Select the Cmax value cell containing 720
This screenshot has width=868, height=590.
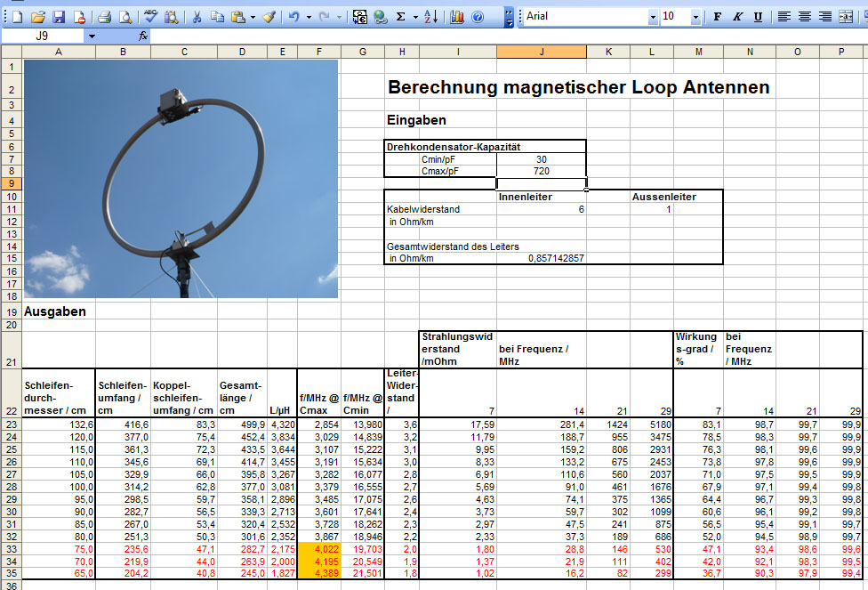click(542, 171)
